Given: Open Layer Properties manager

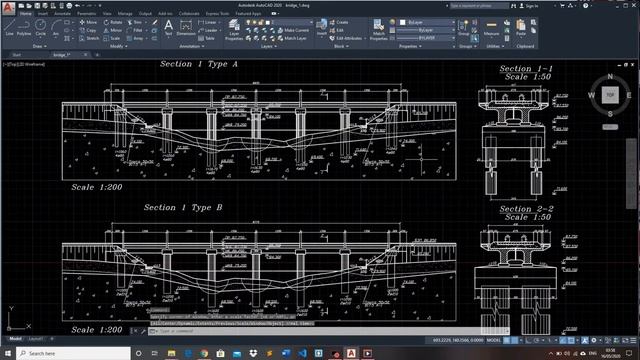Looking at the screenshot, I should (x=234, y=29).
